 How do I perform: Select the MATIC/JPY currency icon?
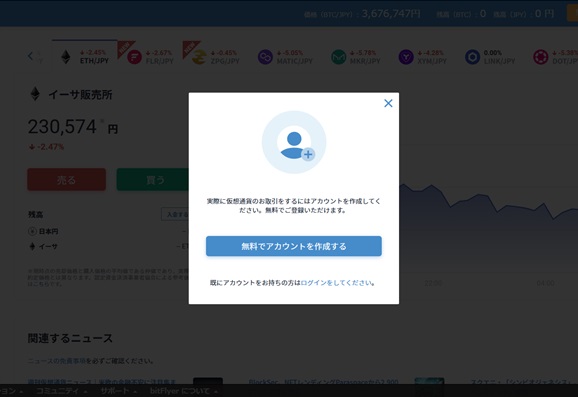pyautogui.click(x=265, y=57)
